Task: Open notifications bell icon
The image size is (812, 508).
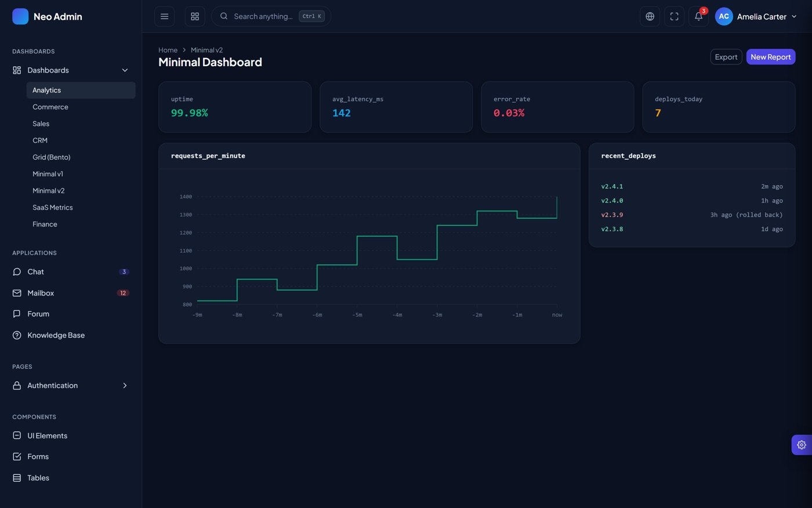Action: click(698, 16)
